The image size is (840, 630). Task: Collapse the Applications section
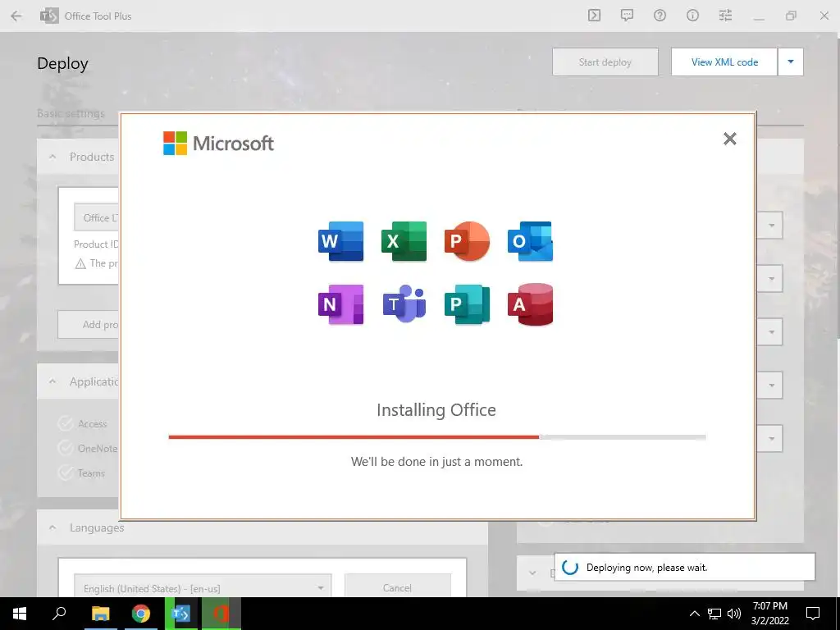(52, 381)
